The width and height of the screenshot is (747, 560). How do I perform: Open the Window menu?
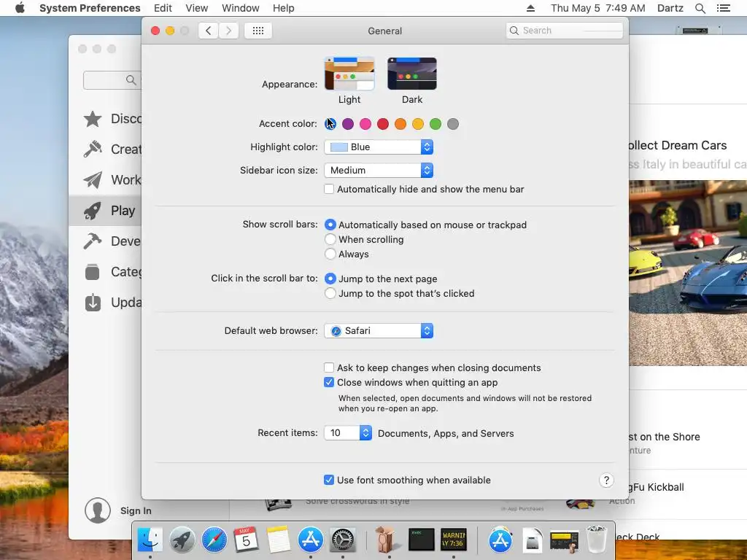point(241,8)
